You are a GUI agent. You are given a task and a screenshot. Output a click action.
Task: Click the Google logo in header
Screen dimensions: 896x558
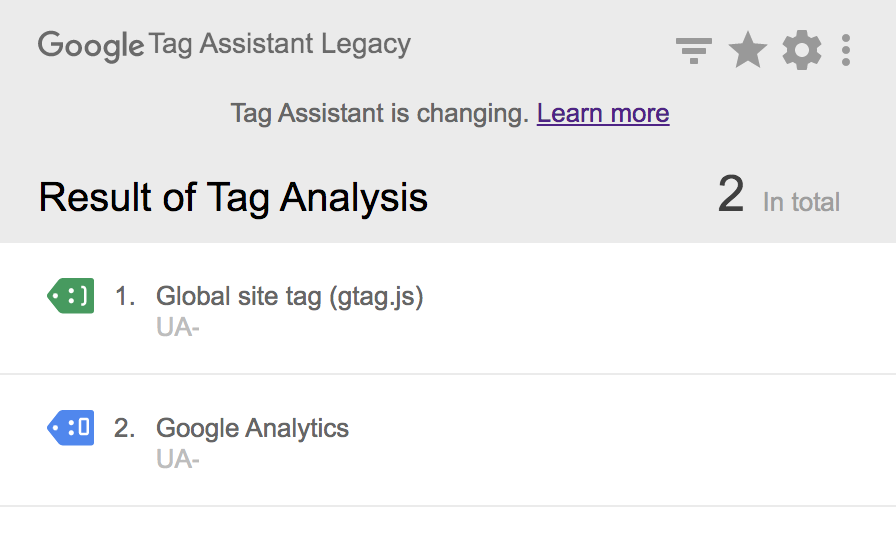click(91, 46)
